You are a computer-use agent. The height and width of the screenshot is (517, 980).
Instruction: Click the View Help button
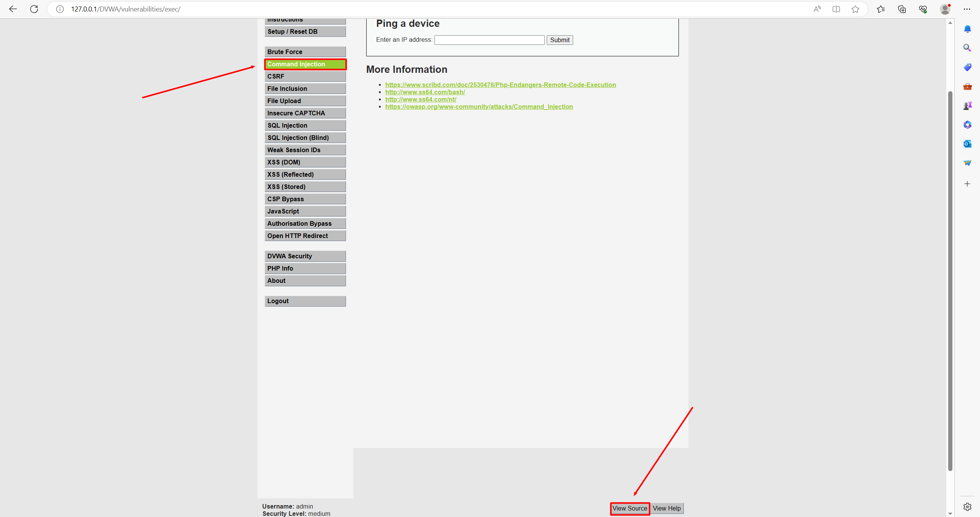click(x=666, y=508)
